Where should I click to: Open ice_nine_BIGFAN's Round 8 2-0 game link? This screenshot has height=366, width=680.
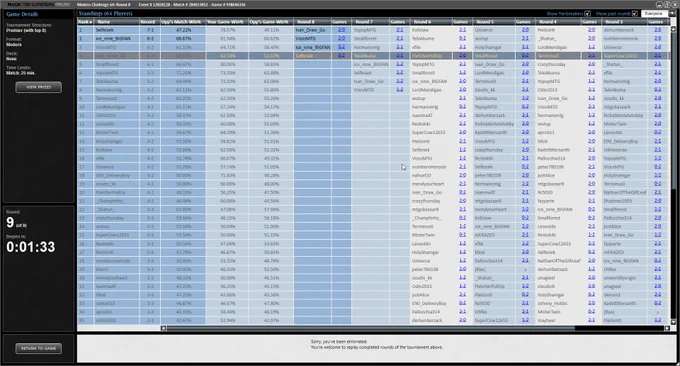coord(341,39)
